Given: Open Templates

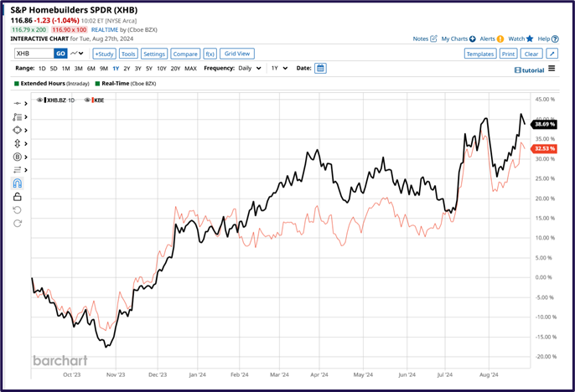Looking at the screenshot, I should (x=480, y=54).
